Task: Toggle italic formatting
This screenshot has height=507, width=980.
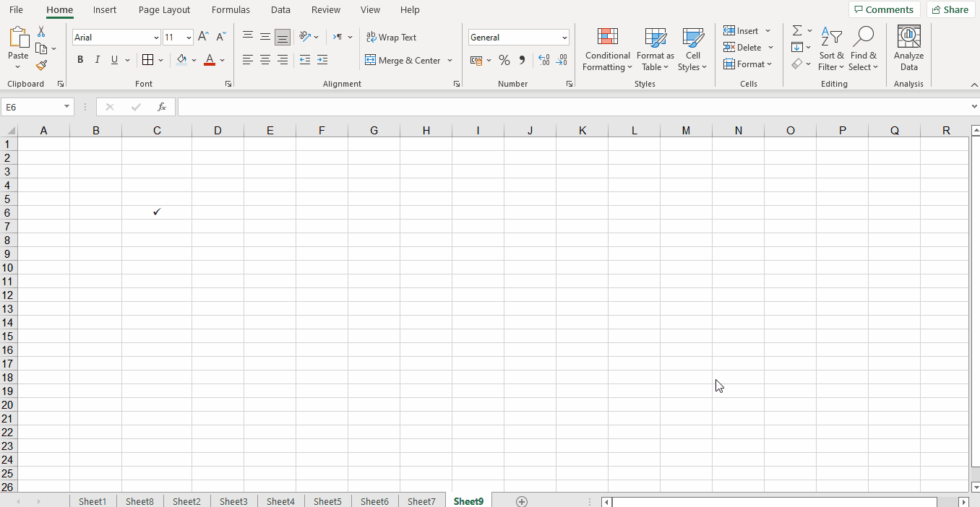Action: (x=97, y=60)
